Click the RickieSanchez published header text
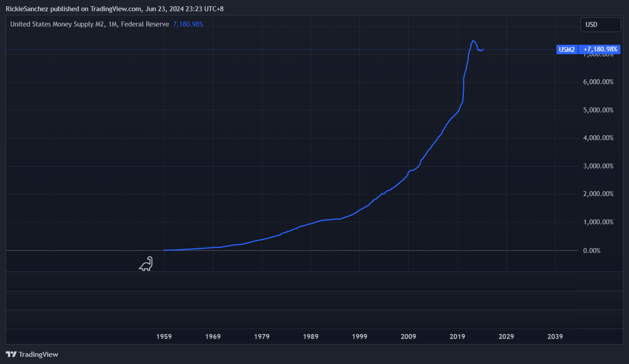 coord(115,9)
